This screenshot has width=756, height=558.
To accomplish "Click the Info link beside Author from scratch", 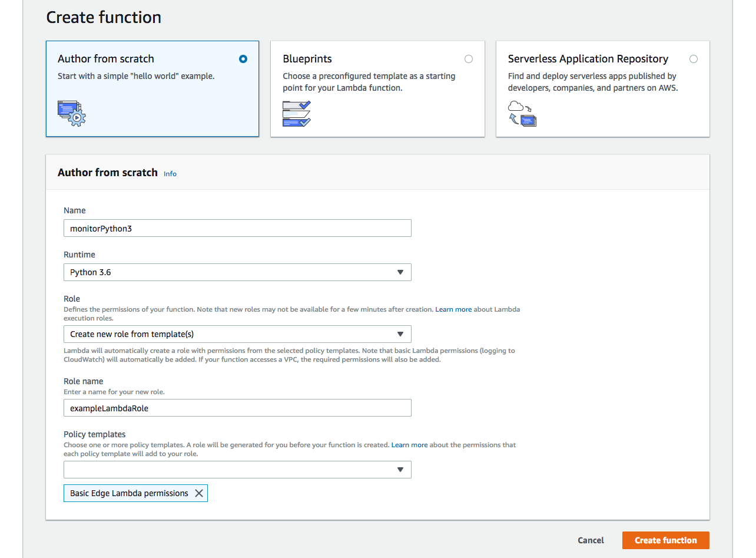I will pos(170,173).
